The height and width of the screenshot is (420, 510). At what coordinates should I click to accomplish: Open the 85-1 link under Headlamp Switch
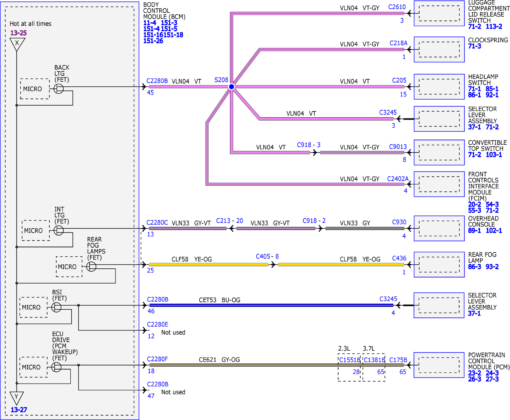point(492,89)
